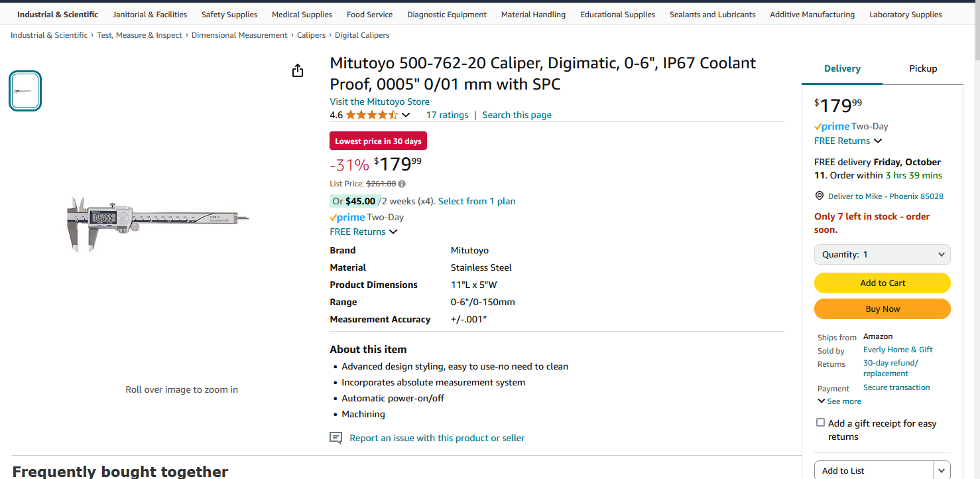Click the share icon above product image
The image size is (980, 479).
298,70
